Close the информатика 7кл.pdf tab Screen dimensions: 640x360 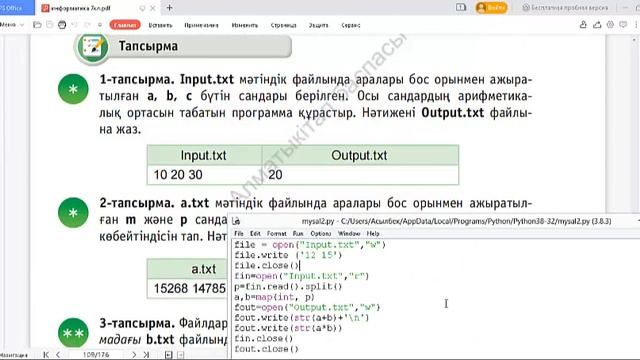153,8
